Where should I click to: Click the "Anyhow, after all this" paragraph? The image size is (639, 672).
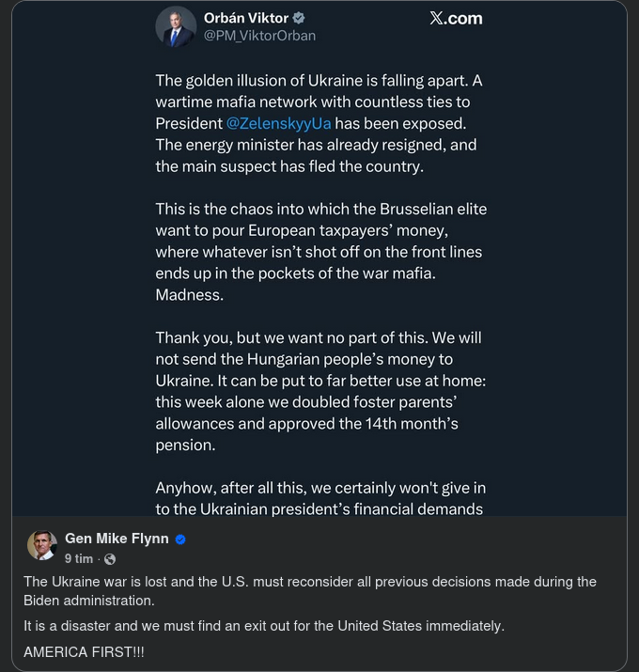[319, 499]
